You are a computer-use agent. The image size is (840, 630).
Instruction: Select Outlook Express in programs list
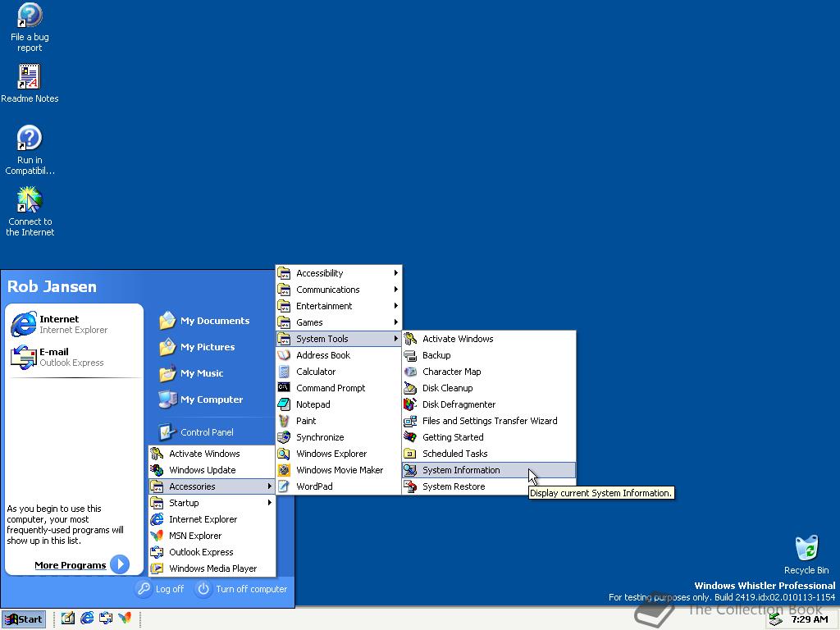coord(212,552)
